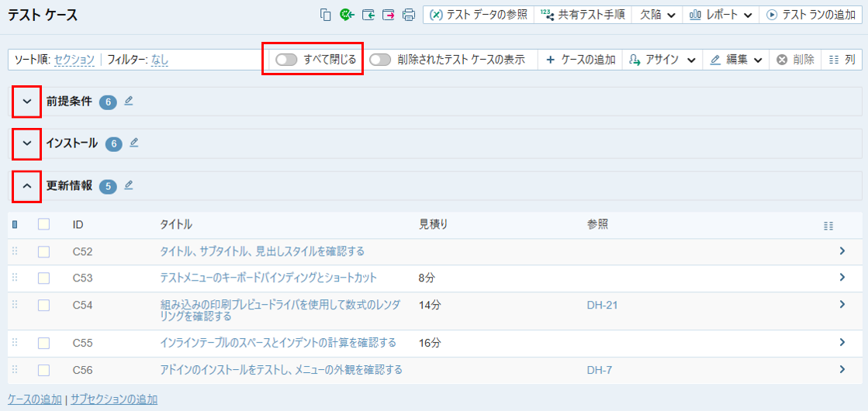868x411 pixels.
Task: Collapse the 更新情報 section
Action: coord(27,186)
